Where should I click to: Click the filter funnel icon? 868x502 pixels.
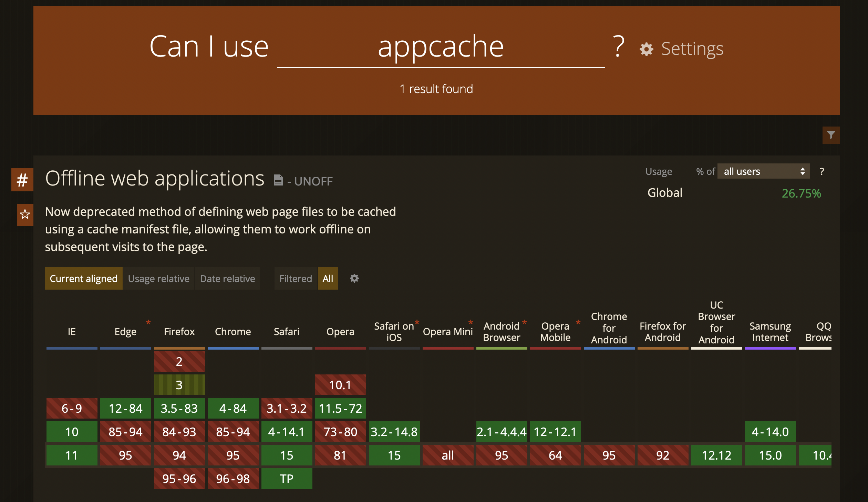coord(831,135)
